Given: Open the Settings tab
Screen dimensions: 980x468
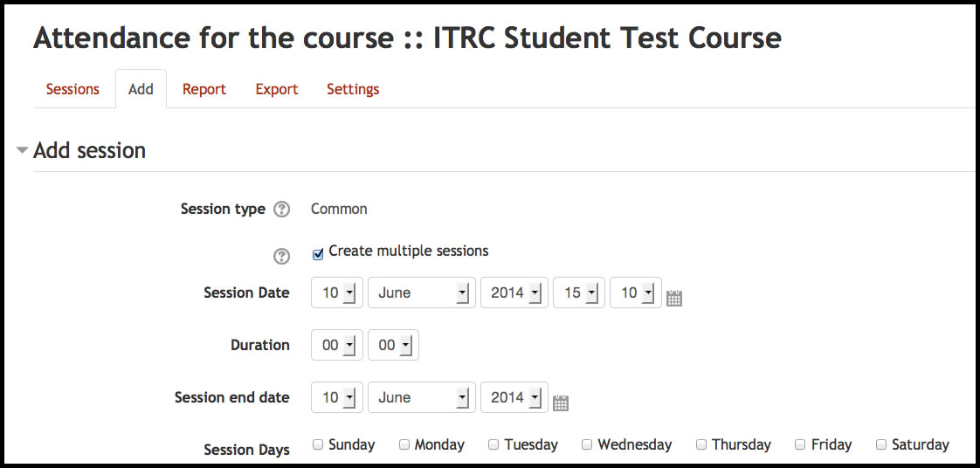Looking at the screenshot, I should point(353,89).
